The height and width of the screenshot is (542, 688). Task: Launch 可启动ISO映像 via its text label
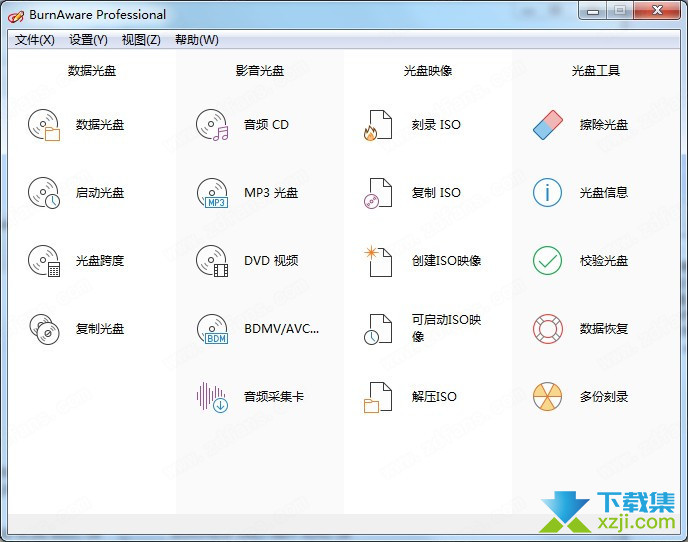pos(446,328)
